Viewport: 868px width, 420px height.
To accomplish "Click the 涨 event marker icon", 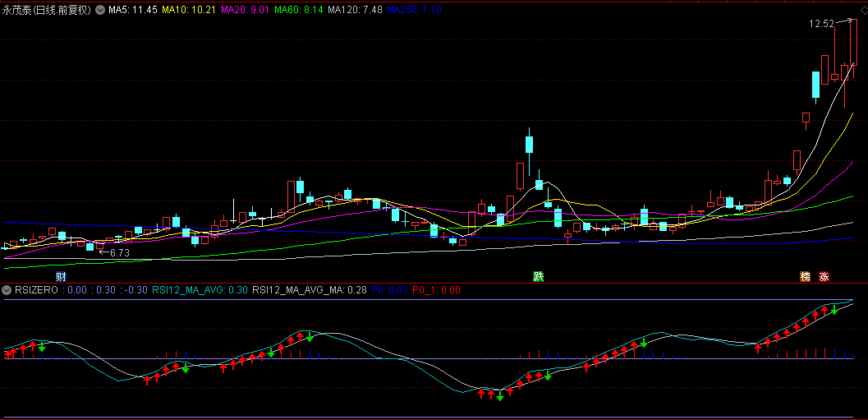I will click(823, 276).
